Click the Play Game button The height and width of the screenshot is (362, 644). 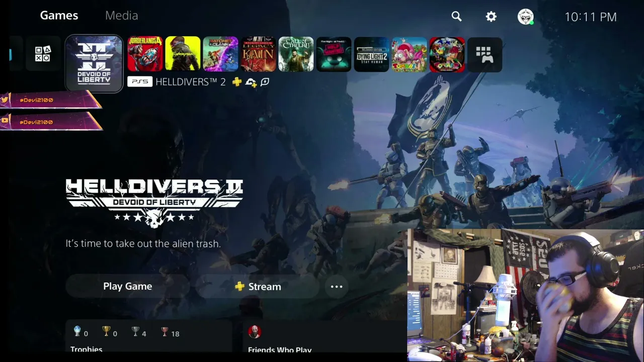tap(127, 286)
